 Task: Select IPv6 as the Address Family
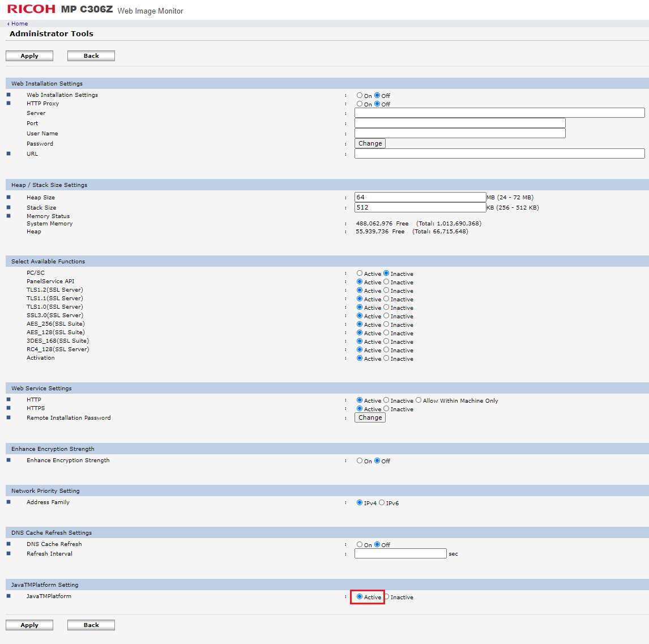click(382, 503)
